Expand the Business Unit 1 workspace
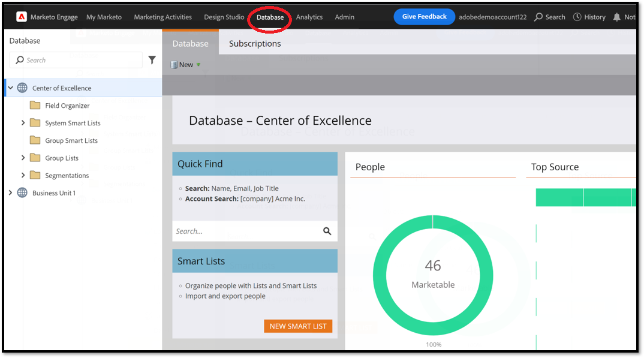The width and height of the screenshot is (644, 358). (x=11, y=192)
